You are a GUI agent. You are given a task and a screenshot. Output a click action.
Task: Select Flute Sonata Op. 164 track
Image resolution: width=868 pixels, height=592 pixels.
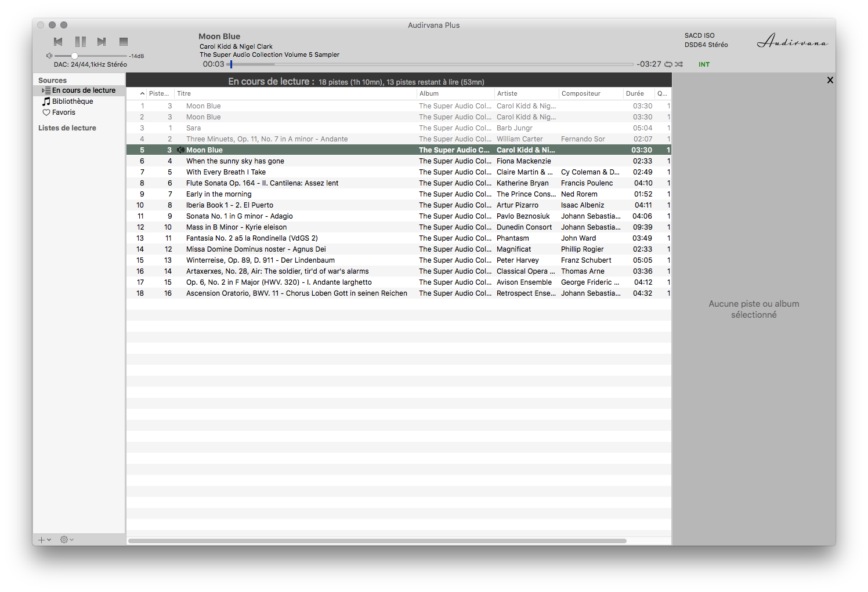399,183
